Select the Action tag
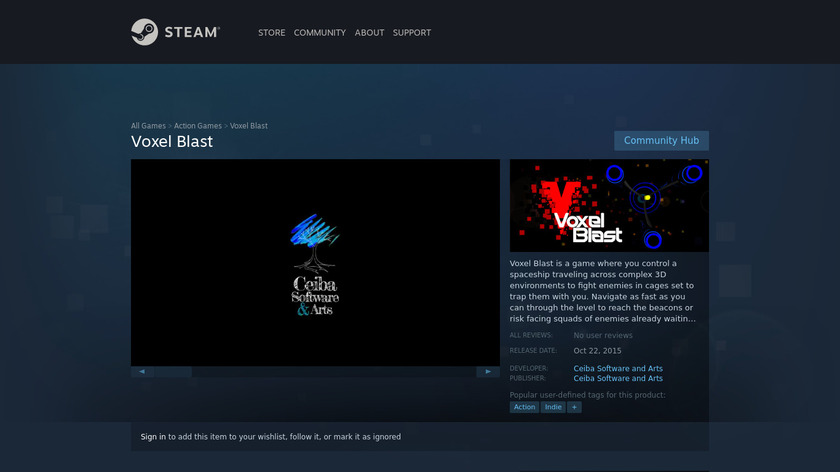This screenshot has height=472, width=840. 524,407
